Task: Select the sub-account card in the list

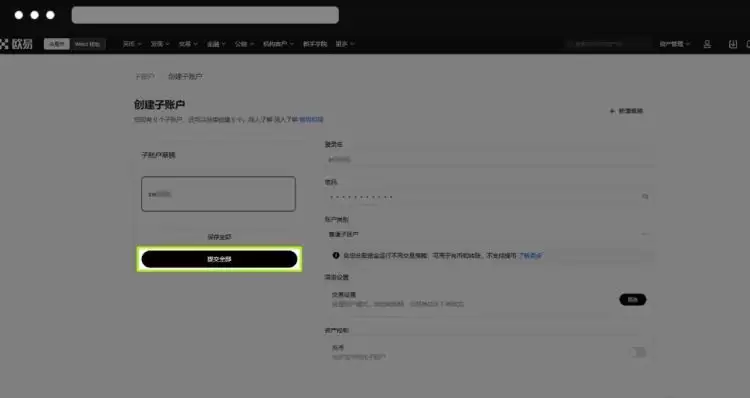Action: point(218,194)
